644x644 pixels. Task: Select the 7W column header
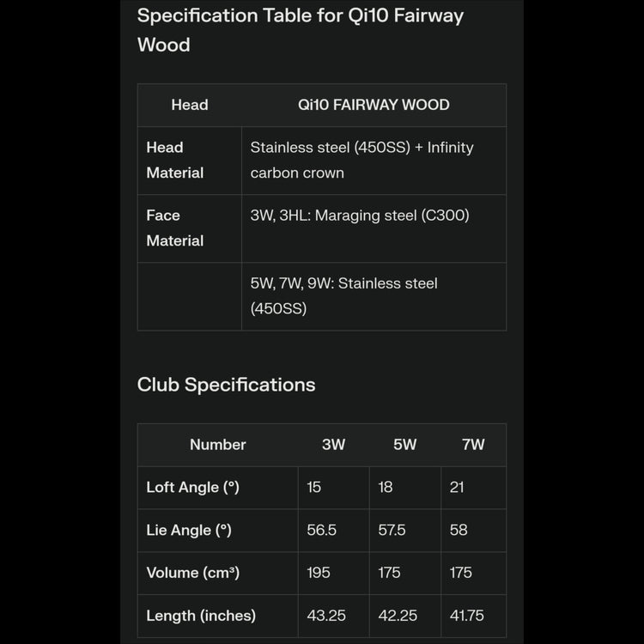(473, 445)
